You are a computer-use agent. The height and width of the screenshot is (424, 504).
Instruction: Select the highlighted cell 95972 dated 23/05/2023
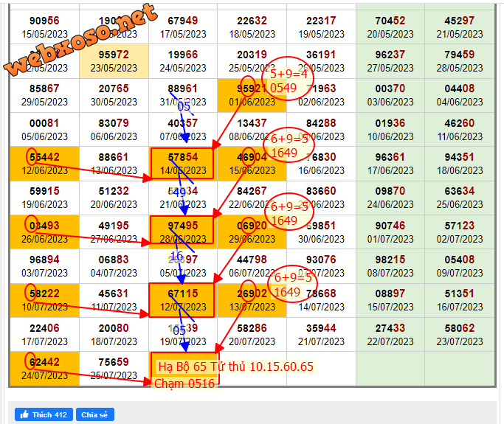pos(114,61)
